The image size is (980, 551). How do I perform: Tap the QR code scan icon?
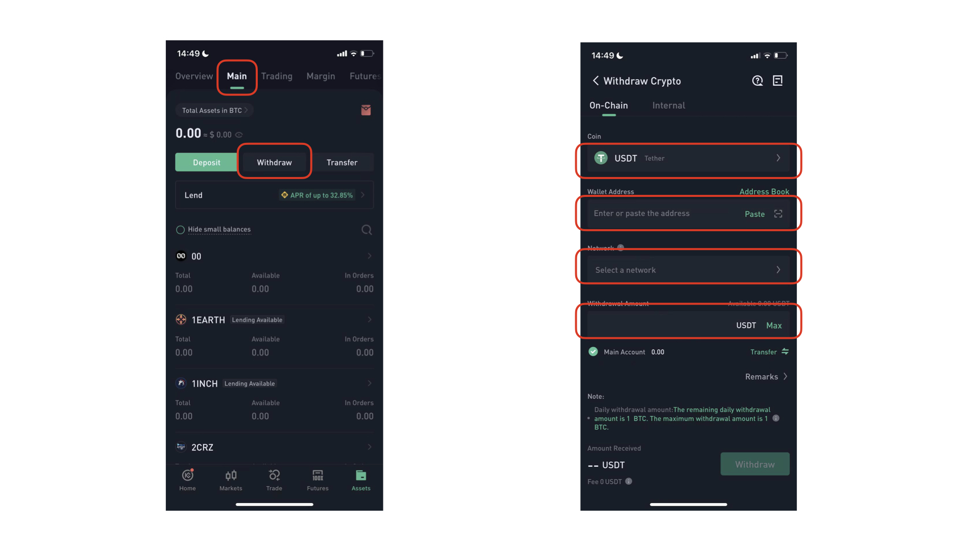(x=779, y=214)
